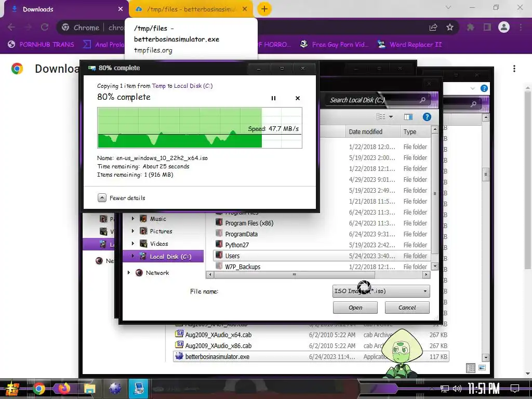The height and width of the screenshot is (399, 532).
Task: Select Videos in the navigation tree
Action: pyautogui.click(x=159, y=244)
